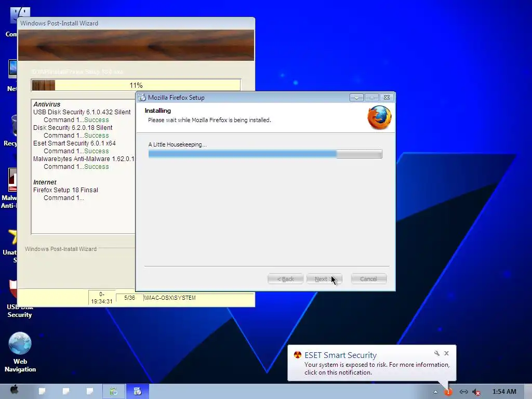
Task: Click the Cancel button in Firefox Setup
Action: [x=368, y=279]
